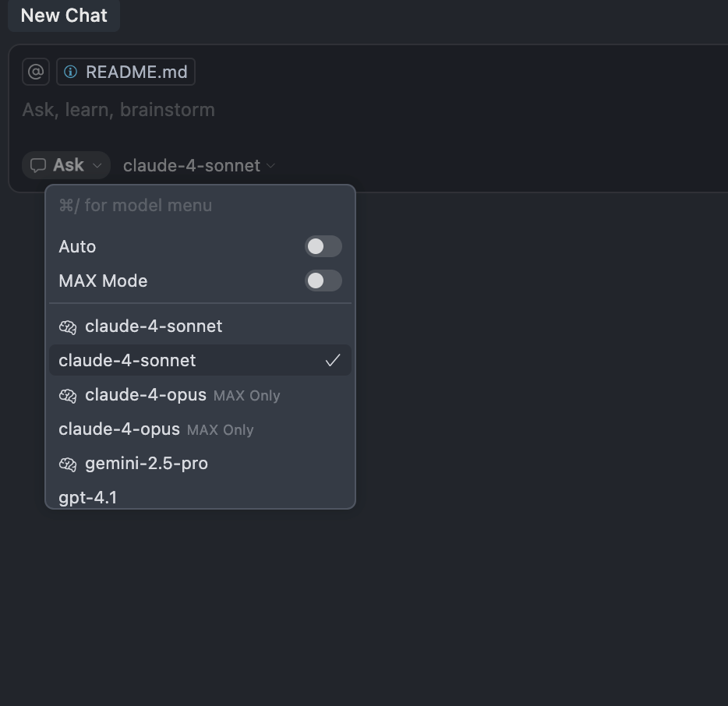The width and height of the screenshot is (728, 706).
Task: Click the @ mention icon
Action: pyautogui.click(x=35, y=71)
